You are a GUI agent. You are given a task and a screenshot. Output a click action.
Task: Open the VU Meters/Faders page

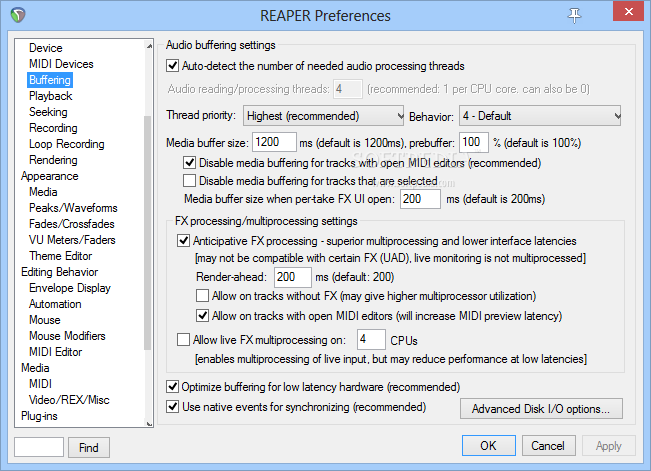(72, 240)
